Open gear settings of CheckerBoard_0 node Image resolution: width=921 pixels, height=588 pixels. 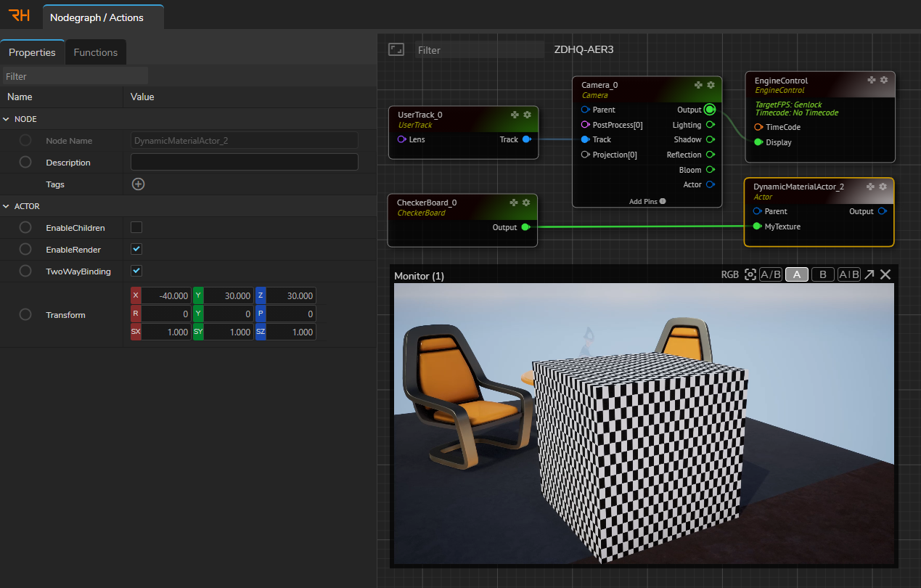pos(527,203)
